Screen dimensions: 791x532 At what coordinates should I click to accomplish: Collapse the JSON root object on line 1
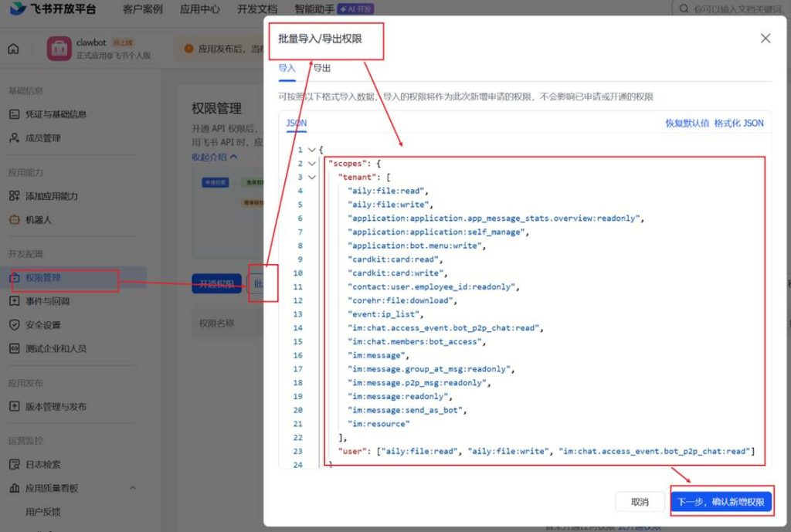[x=311, y=150]
